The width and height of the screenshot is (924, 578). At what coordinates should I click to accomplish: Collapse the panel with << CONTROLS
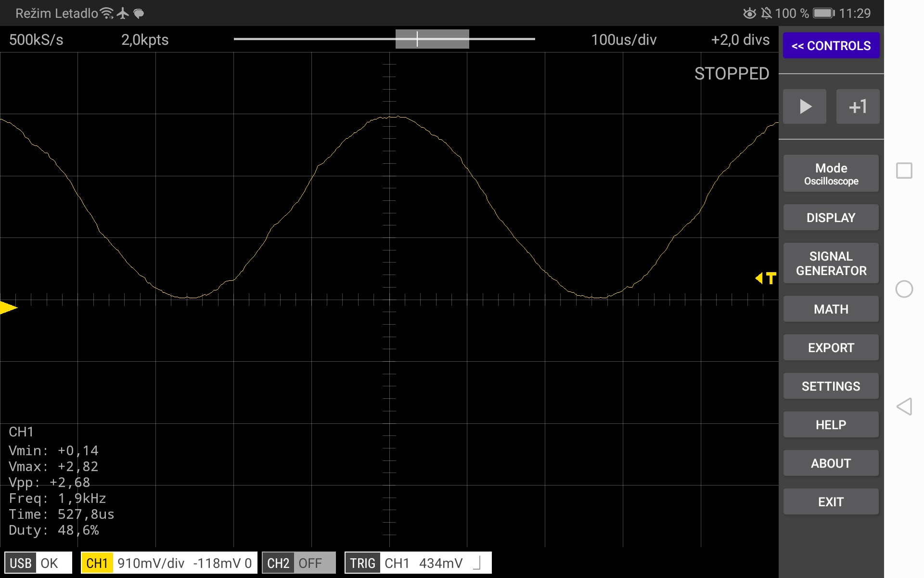[831, 46]
